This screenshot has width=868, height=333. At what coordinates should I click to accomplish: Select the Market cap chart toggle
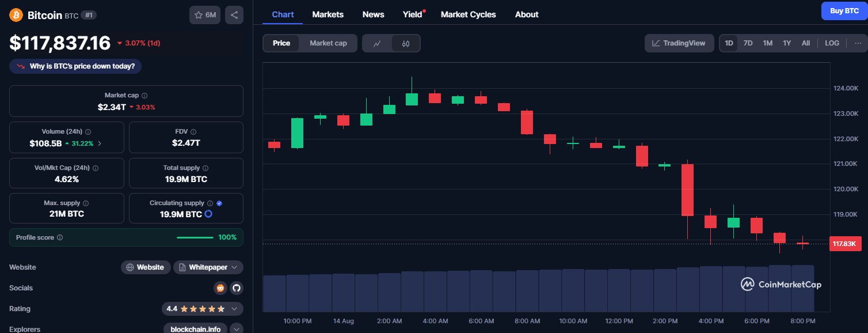click(328, 43)
